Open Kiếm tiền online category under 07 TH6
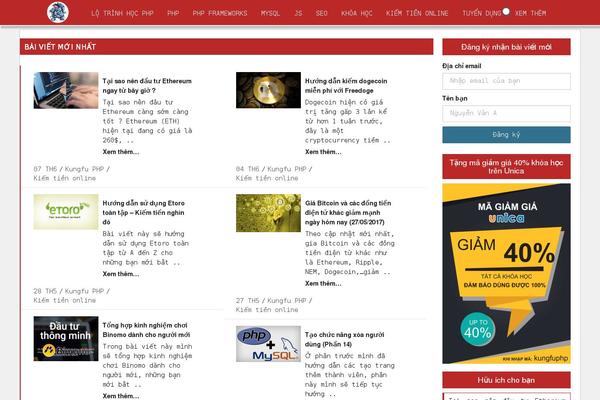 (x=64, y=178)
